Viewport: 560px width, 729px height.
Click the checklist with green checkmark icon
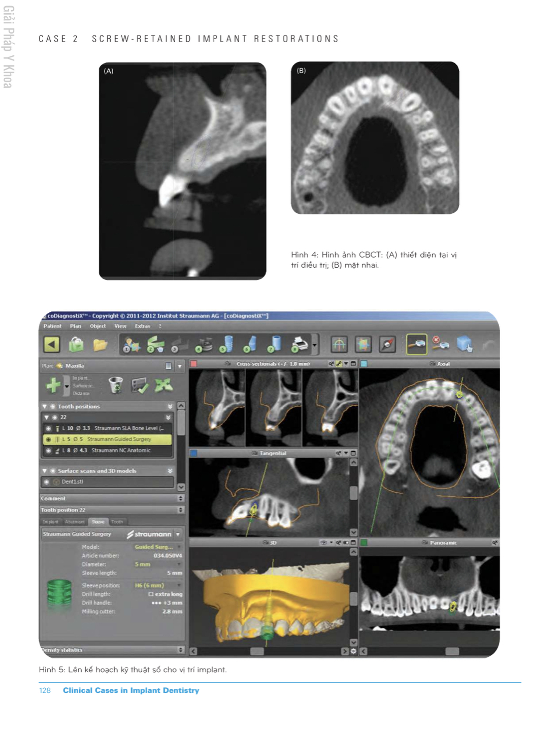coord(140,386)
